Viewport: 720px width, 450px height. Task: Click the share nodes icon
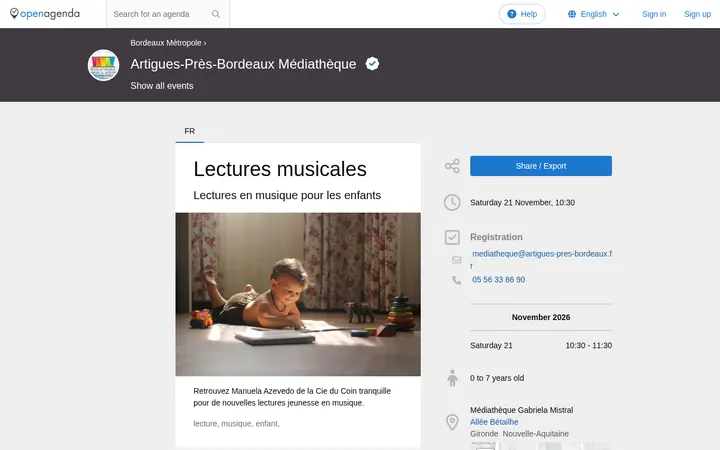tap(452, 166)
